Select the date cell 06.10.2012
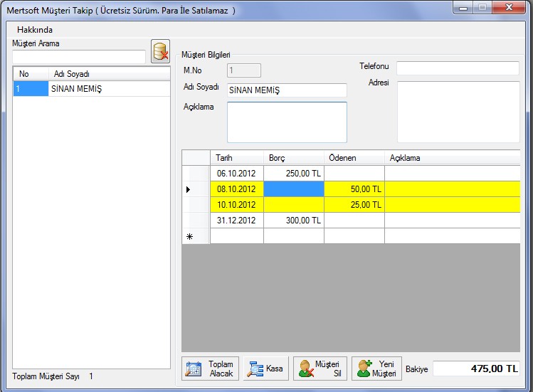 tap(237, 174)
